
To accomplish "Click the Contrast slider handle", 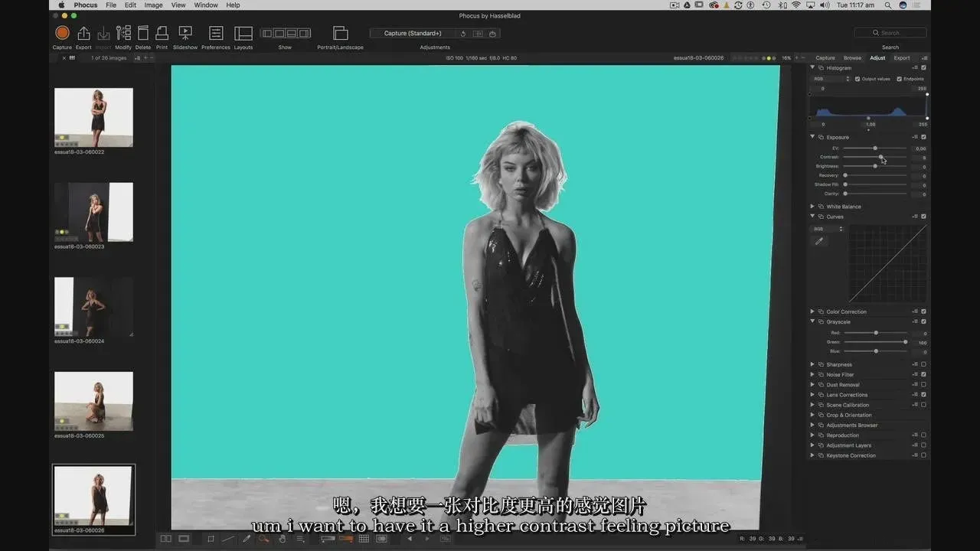I will [x=880, y=157].
